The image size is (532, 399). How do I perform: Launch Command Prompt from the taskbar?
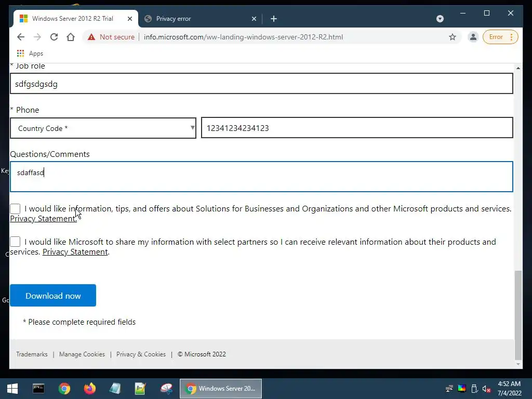pos(38,389)
